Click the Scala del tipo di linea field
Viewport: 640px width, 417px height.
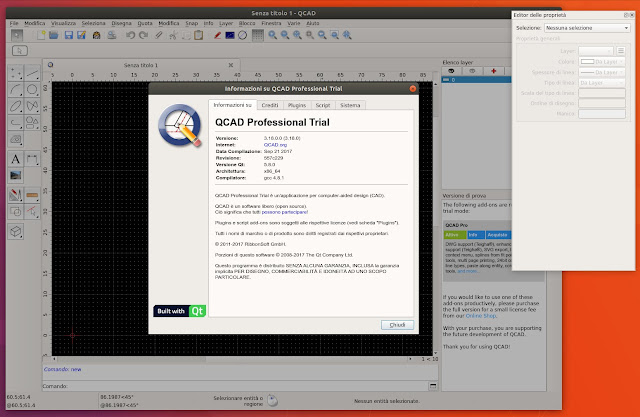602,93
